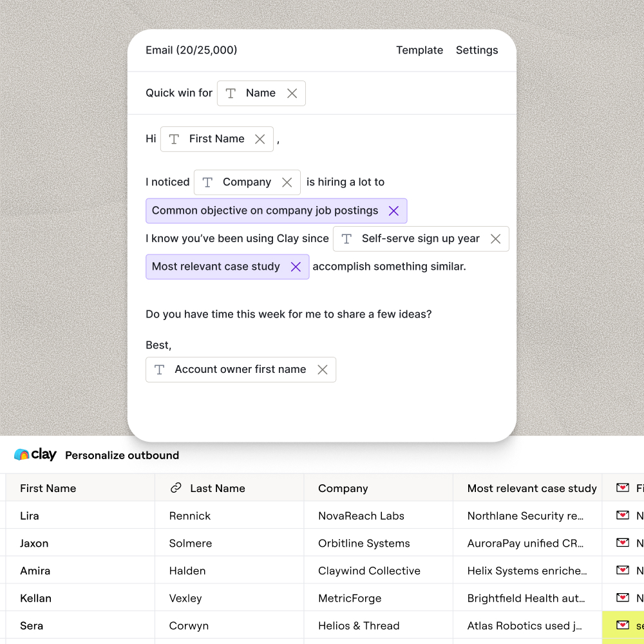Viewport: 644px width, 644px height.
Task: Click the Email (20/25,000) title
Action: (x=191, y=50)
